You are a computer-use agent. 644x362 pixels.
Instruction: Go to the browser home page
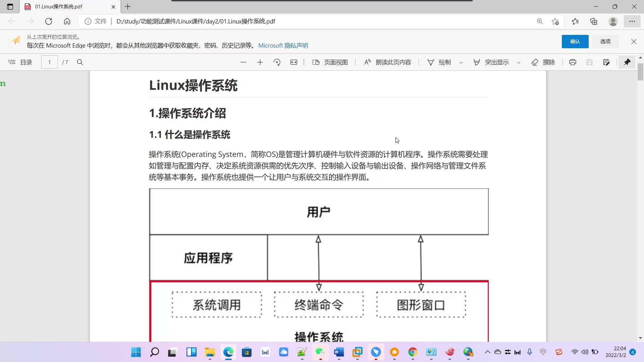(x=67, y=21)
